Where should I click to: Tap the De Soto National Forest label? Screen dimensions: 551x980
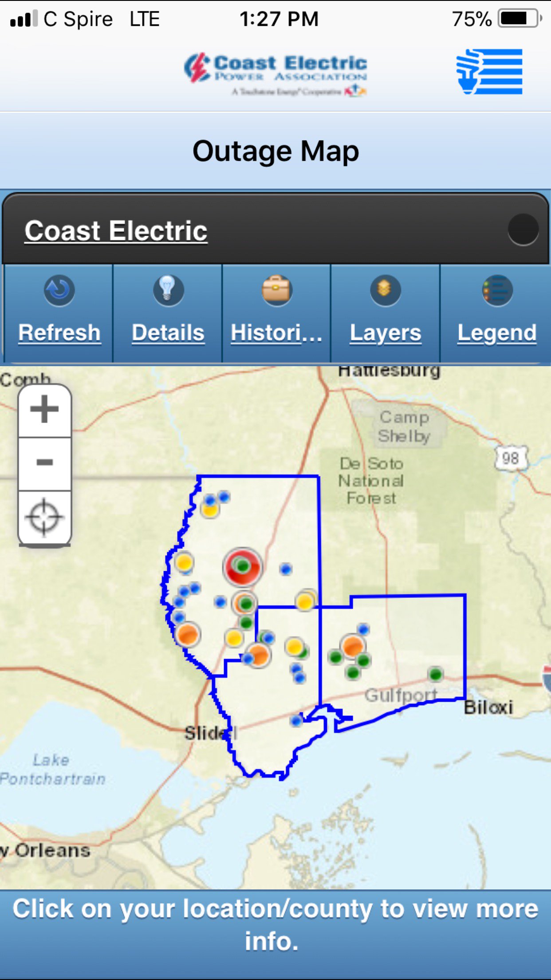click(x=371, y=481)
